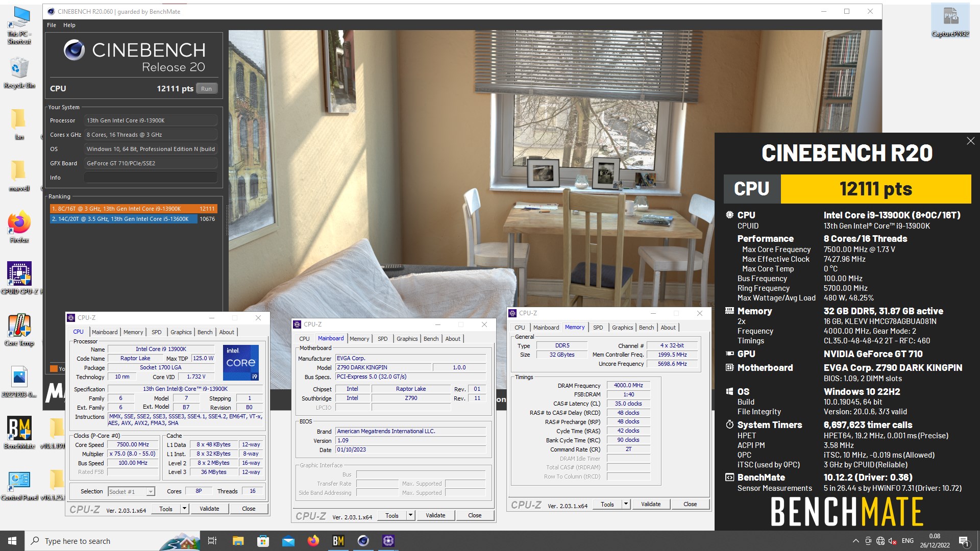Click Tools button in middle CPU-Z window
The height and width of the screenshot is (551, 980).
point(392,515)
